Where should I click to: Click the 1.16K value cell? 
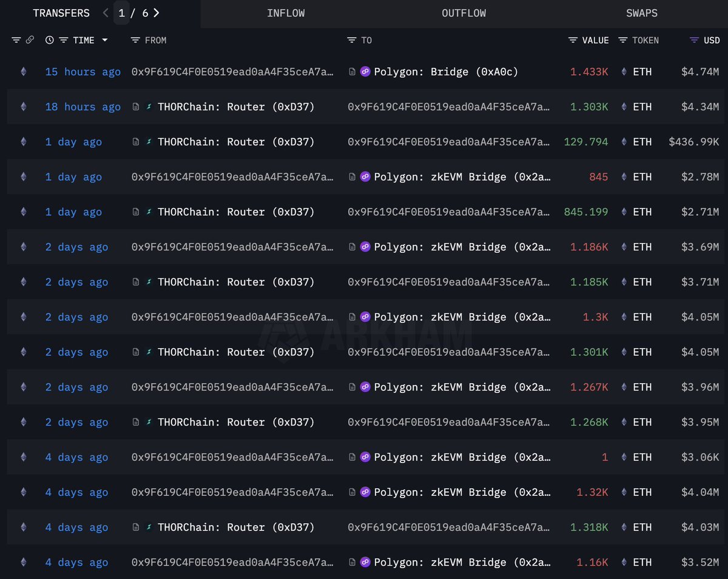click(592, 563)
